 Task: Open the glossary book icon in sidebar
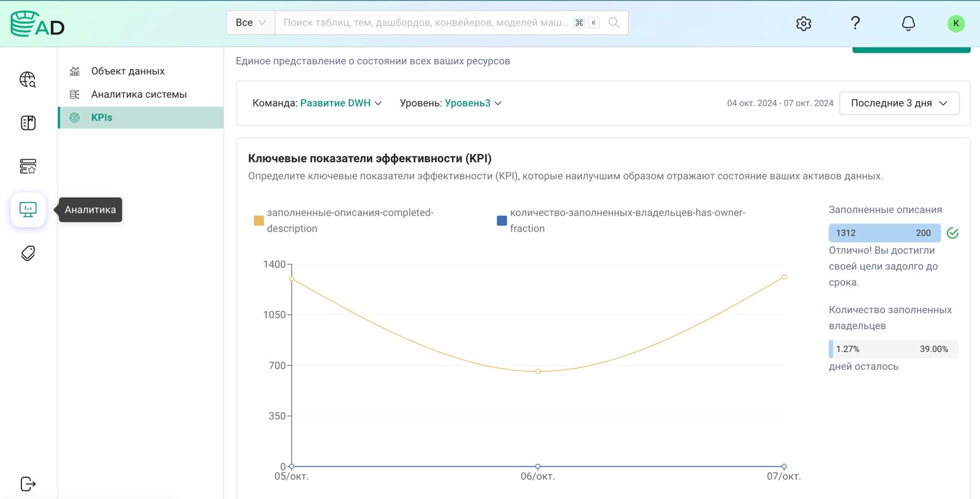pyautogui.click(x=28, y=123)
